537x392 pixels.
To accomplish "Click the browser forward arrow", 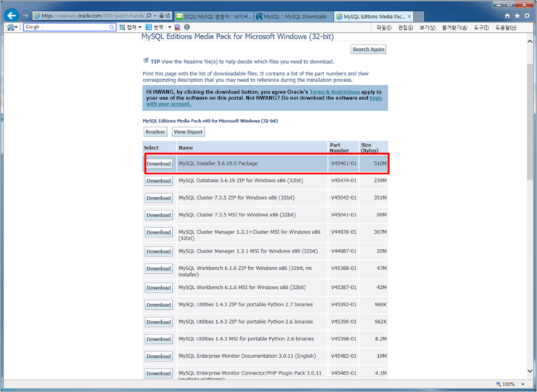I will pyautogui.click(x=25, y=16).
